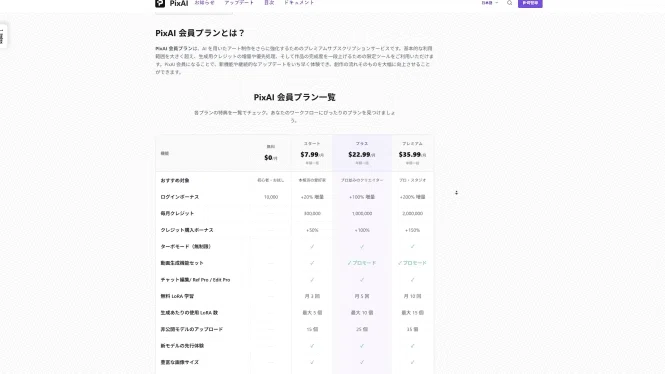Image resolution: width=665 pixels, height=374 pixels.
Task: Click the ターボモード（無制限）row label
Action: pyautogui.click(x=185, y=247)
